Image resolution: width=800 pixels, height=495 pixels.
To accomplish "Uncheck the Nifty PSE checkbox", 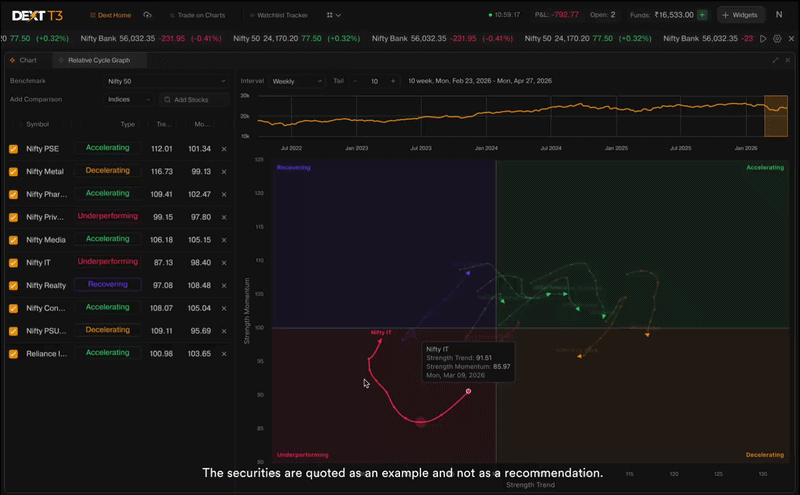I will point(13,149).
